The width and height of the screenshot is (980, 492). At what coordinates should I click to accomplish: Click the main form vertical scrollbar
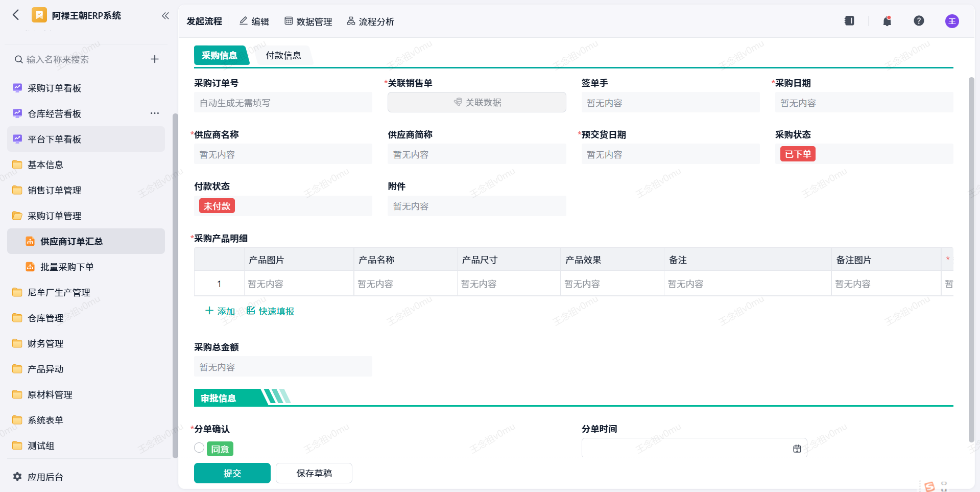971,260
